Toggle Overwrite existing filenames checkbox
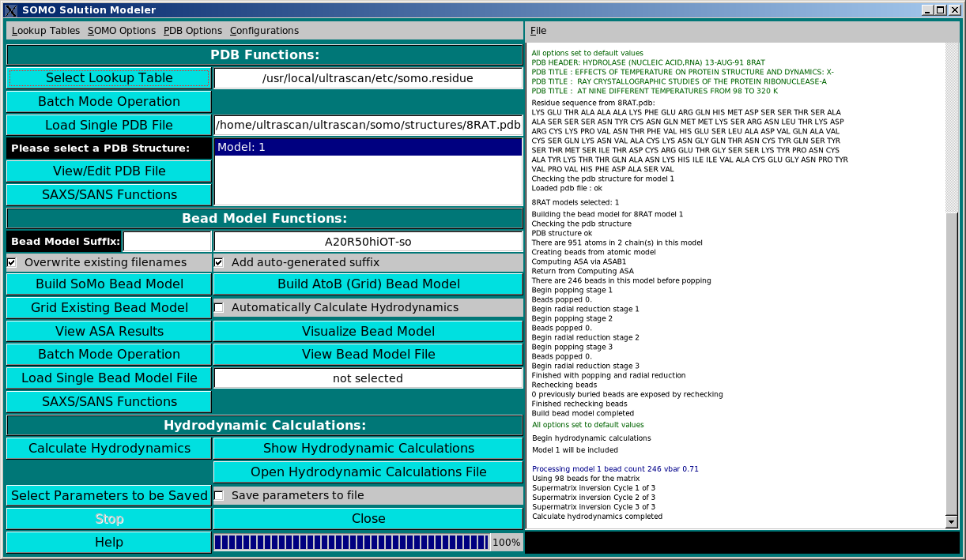This screenshot has height=560, width=966. (x=12, y=262)
